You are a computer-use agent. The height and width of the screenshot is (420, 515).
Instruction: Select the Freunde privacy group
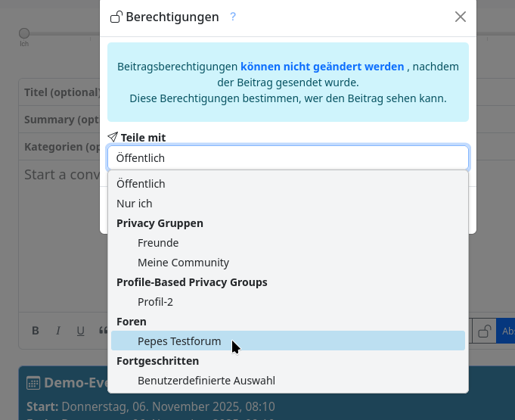point(158,243)
